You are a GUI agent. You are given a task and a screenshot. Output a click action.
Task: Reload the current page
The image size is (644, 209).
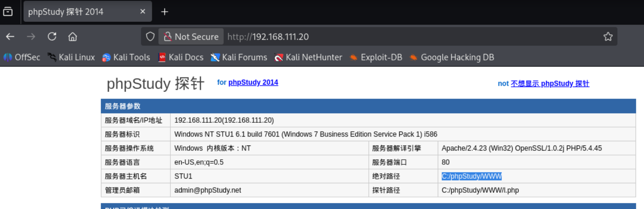52,37
